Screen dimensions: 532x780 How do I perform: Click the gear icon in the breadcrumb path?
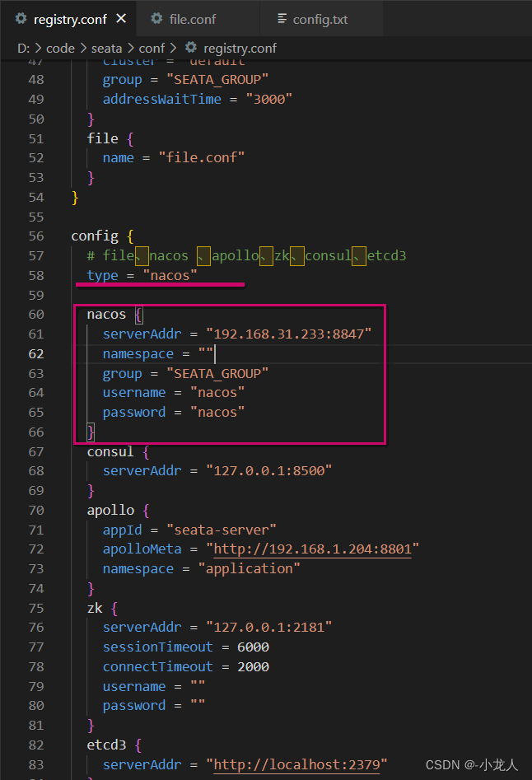tap(190, 49)
